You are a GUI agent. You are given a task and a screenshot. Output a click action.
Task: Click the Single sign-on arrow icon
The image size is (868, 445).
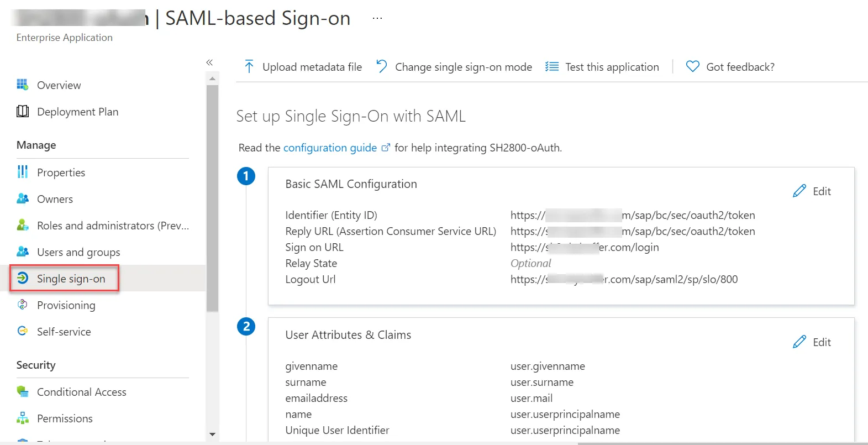point(23,278)
